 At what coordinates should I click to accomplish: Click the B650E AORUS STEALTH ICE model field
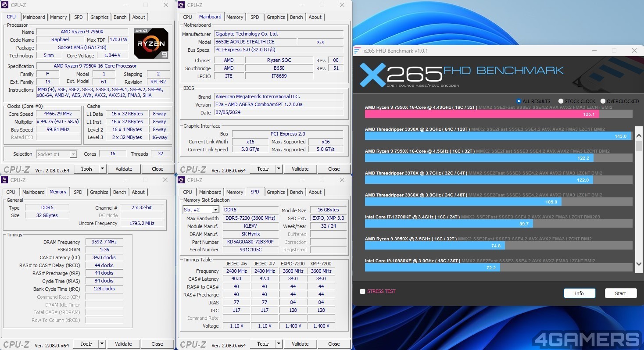coord(255,42)
